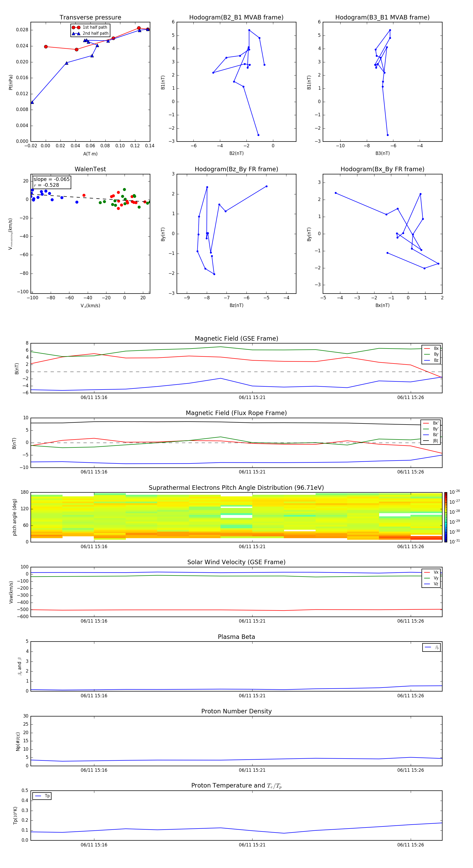Click the 'Pt(nPa)' y-axis label

point(11,82)
